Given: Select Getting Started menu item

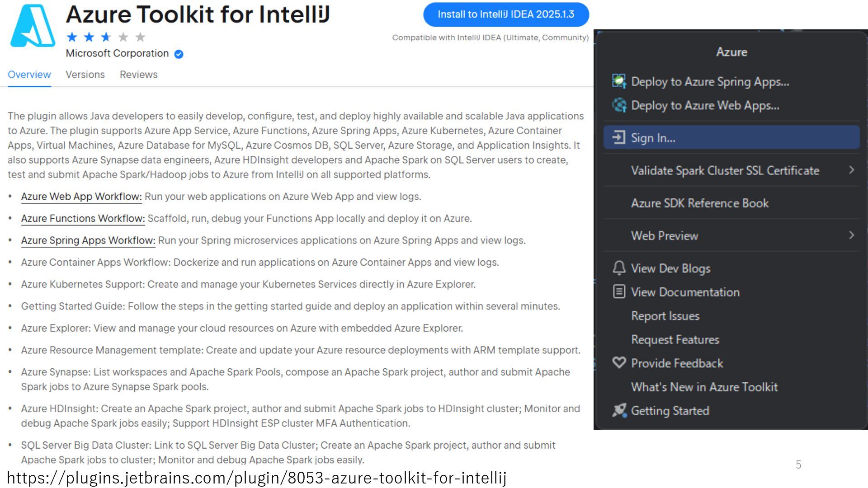Looking at the screenshot, I should click(731, 410).
